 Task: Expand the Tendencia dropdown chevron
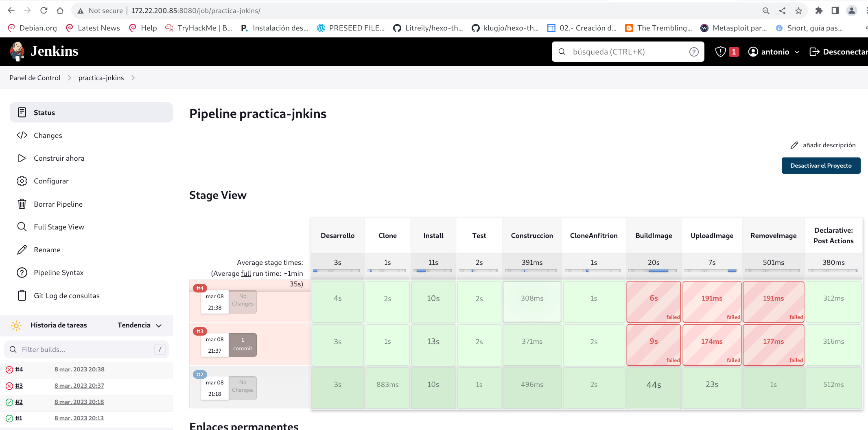(x=159, y=325)
